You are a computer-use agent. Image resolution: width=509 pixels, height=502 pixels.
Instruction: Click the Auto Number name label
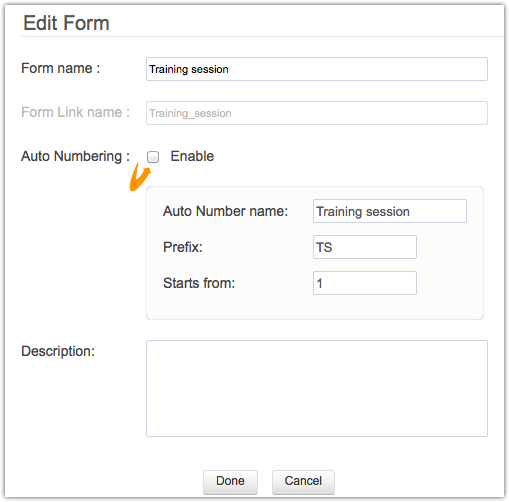click(x=225, y=211)
